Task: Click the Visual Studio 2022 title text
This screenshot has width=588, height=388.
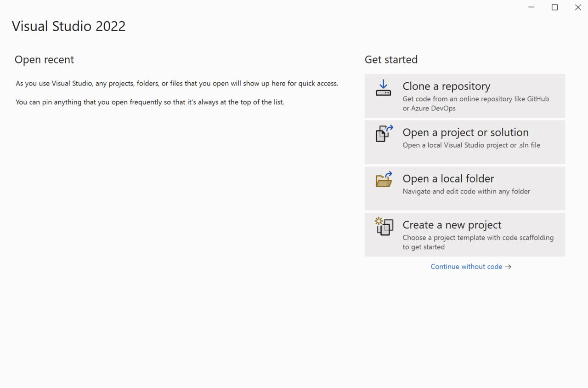Action: click(68, 26)
